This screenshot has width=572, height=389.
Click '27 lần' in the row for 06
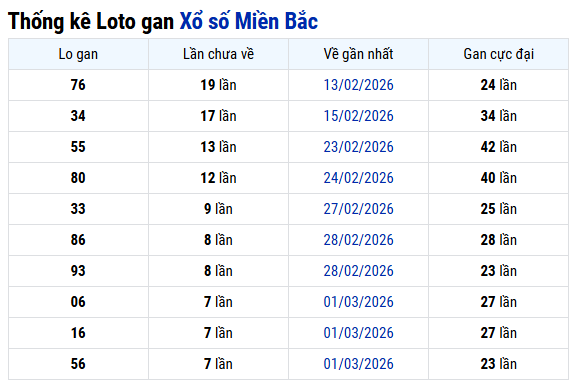[x=499, y=302]
